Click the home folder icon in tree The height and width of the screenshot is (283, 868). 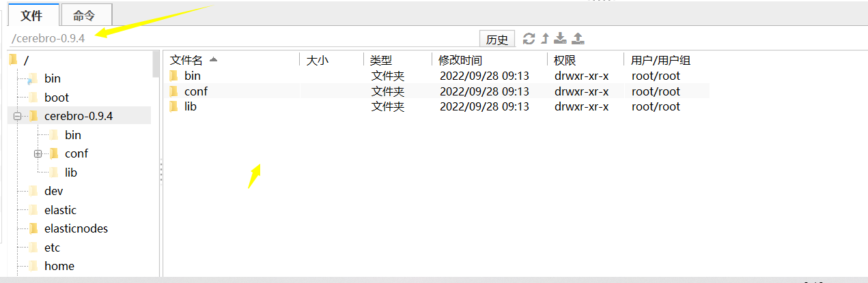click(x=33, y=266)
